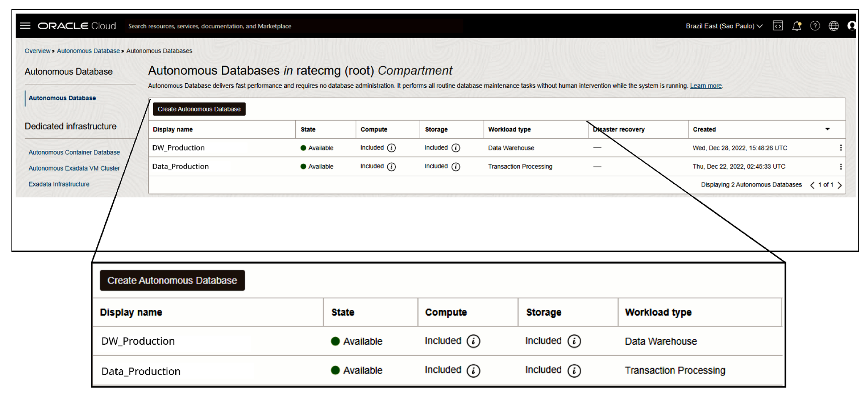
Task: Open DW_Production in the enlarged view
Action: point(138,341)
